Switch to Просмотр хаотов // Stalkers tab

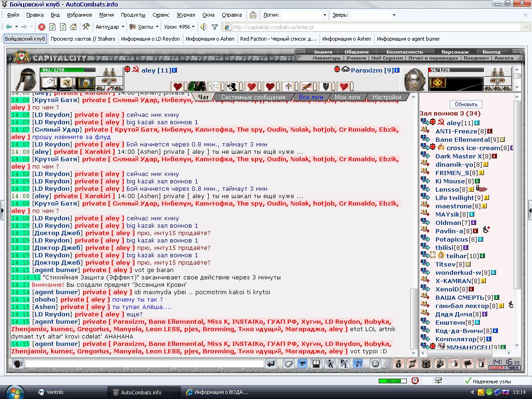(83, 39)
